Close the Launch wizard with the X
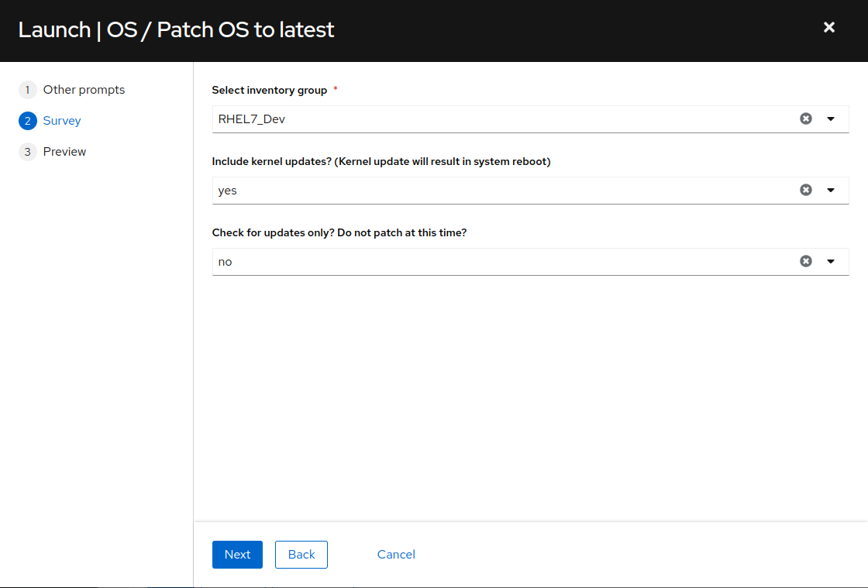868x588 pixels. pyautogui.click(x=828, y=28)
